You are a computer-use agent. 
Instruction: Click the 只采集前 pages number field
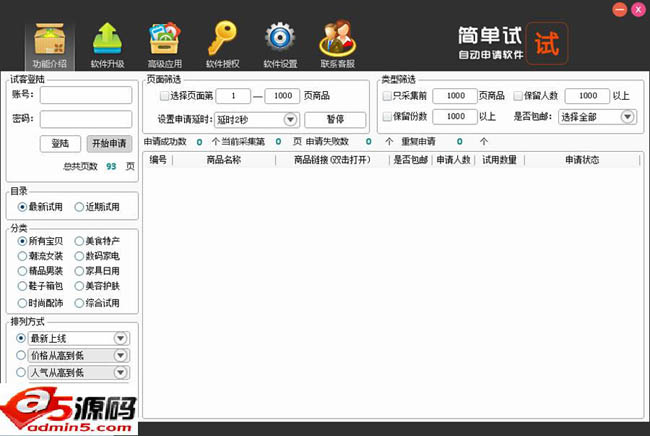[x=455, y=96]
